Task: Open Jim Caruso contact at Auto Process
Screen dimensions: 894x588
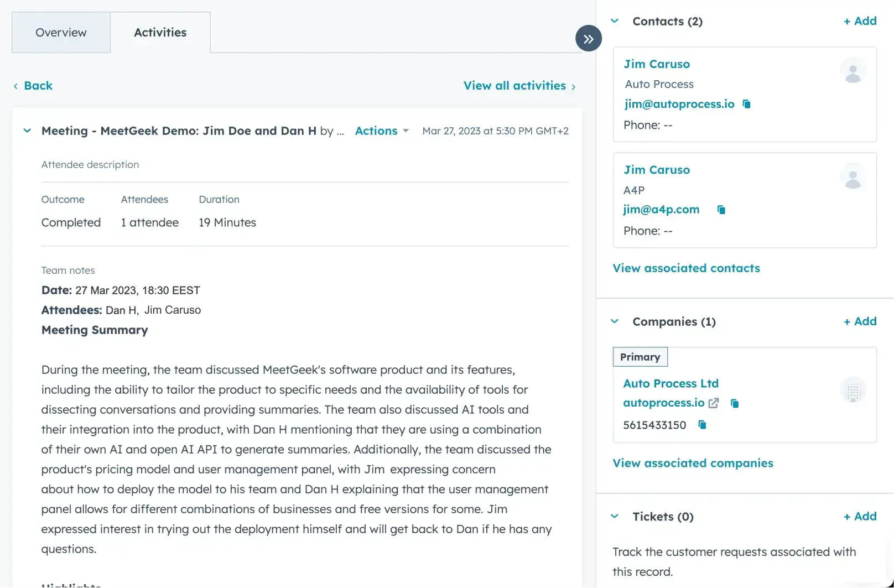Action: click(x=657, y=64)
